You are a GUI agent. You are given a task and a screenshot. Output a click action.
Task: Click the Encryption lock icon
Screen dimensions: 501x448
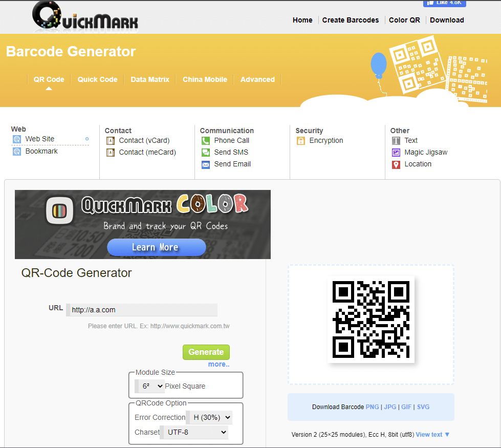301,141
